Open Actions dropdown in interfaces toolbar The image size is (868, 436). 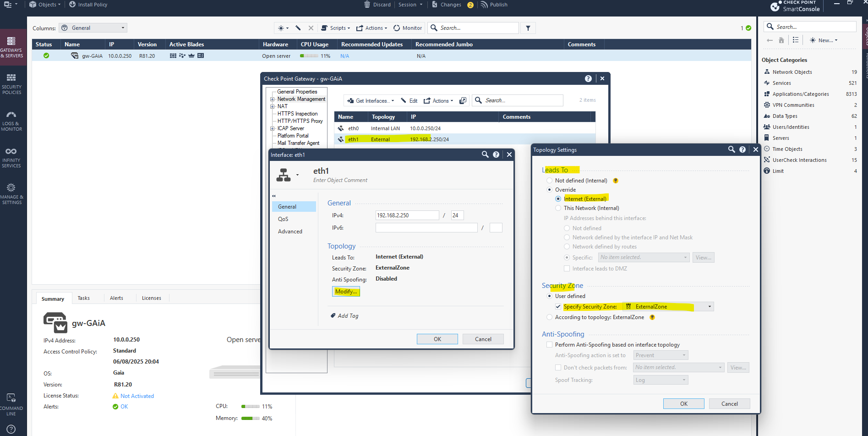pos(438,101)
